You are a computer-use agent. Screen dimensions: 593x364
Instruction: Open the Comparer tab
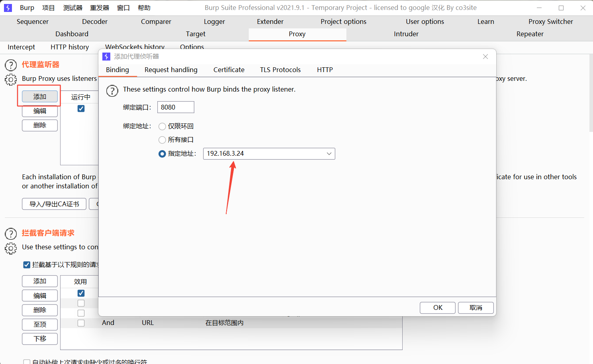(x=156, y=22)
